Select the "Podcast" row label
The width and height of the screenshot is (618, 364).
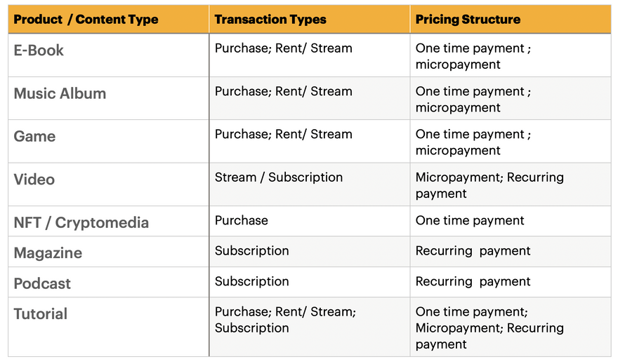coord(42,283)
